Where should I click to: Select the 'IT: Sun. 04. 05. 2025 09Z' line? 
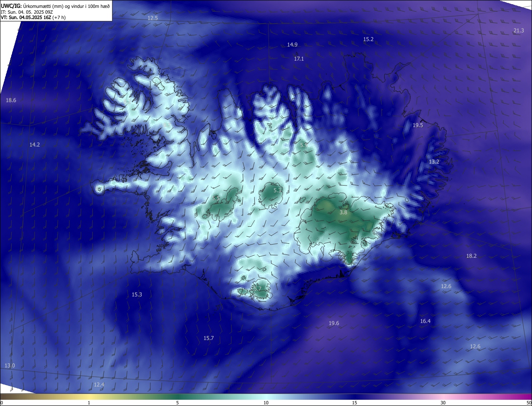pyautogui.click(x=27, y=12)
